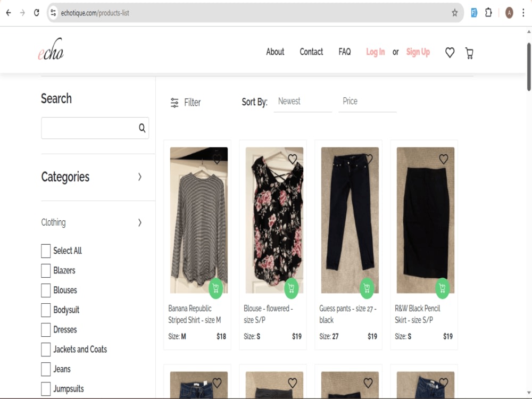Open Banana Republic Striped Shirt title
Screen dimensions: 532x399
[194, 314]
